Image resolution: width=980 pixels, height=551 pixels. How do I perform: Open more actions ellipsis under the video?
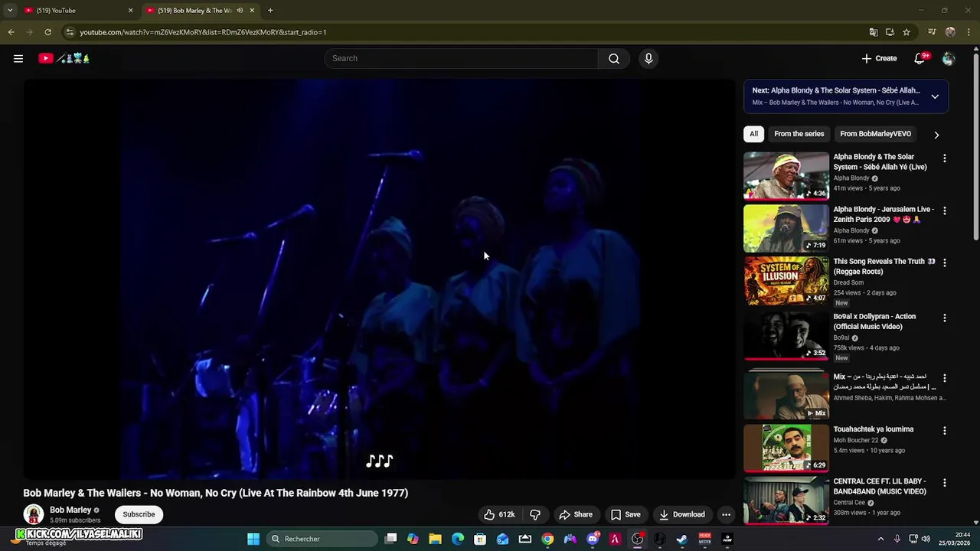pyautogui.click(x=726, y=514)
